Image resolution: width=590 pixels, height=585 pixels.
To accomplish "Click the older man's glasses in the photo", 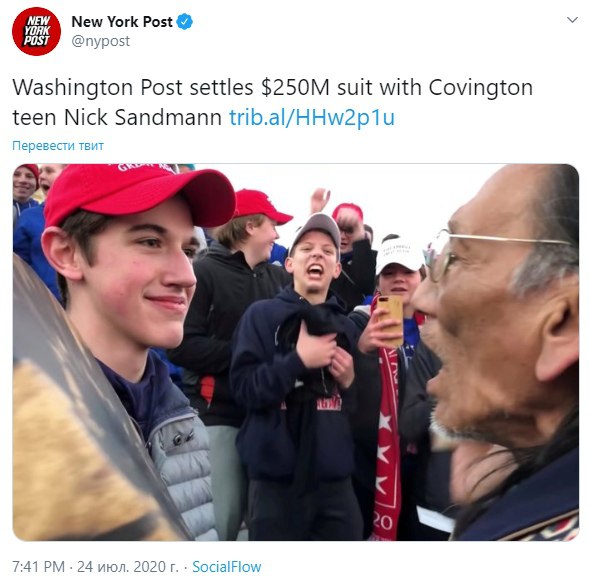I will tap(489, 252).
